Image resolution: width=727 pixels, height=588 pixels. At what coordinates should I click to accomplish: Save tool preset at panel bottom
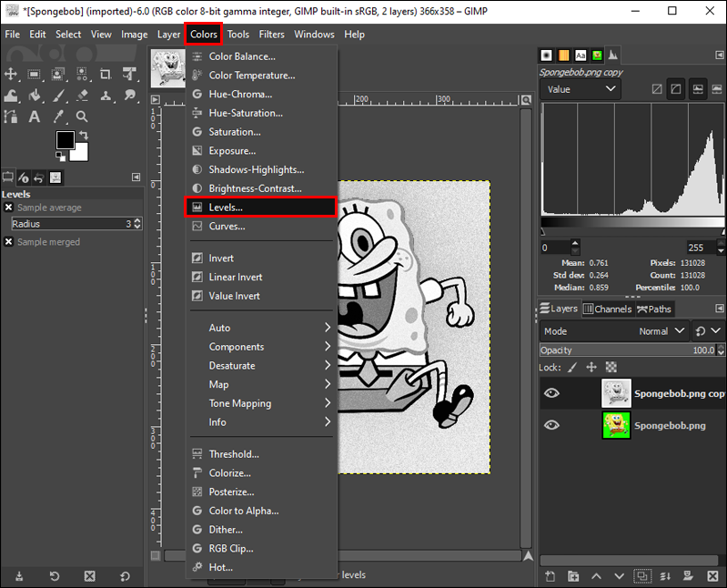click(x=19, y=576)
